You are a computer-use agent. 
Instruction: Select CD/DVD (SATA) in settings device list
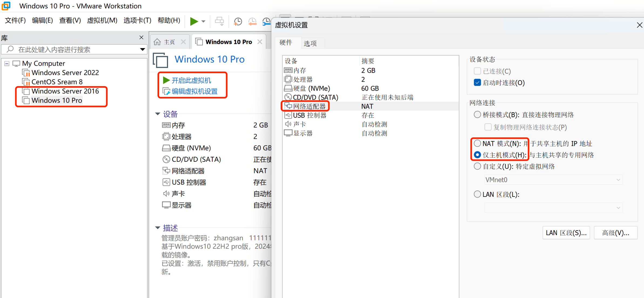click(x=371, y=97)
